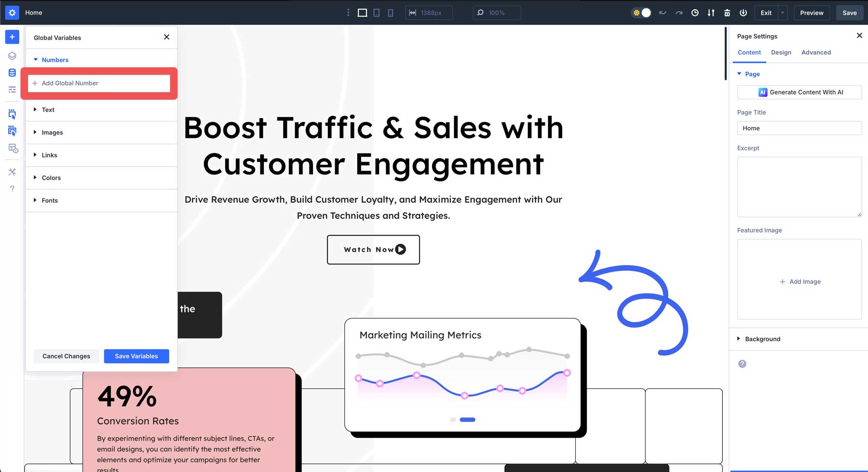Click Generate Content With AI

[800, 92]
